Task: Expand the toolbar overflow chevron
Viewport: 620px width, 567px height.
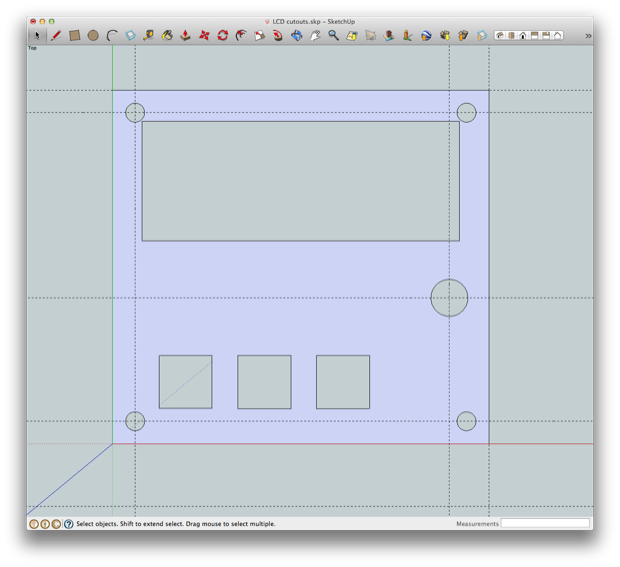Action: (588, 36)
